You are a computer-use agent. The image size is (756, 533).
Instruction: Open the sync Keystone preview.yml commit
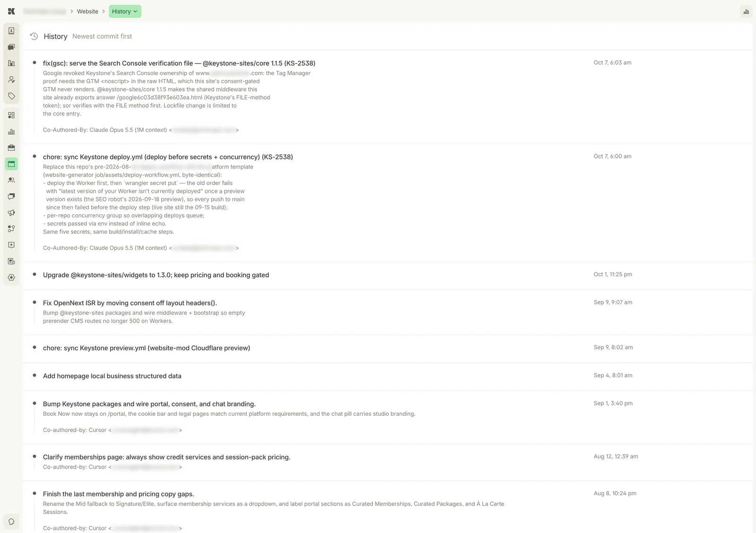coord(146,348)
